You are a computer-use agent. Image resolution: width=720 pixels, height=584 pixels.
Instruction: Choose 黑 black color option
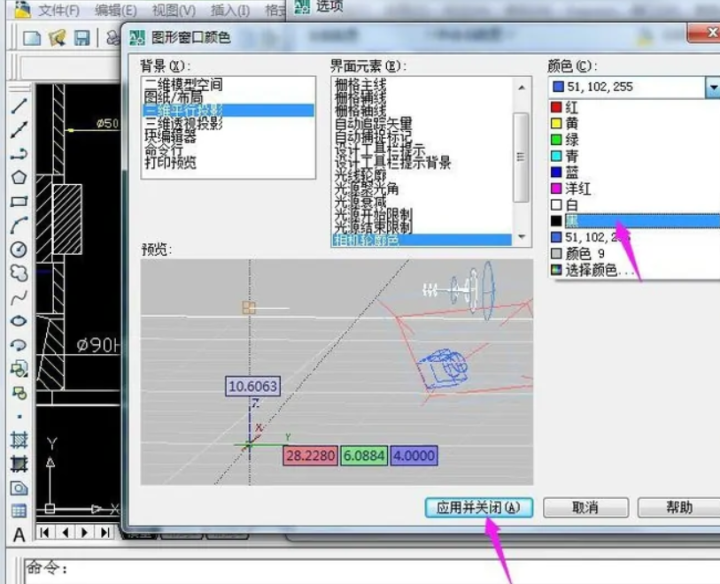pos(635,221)
